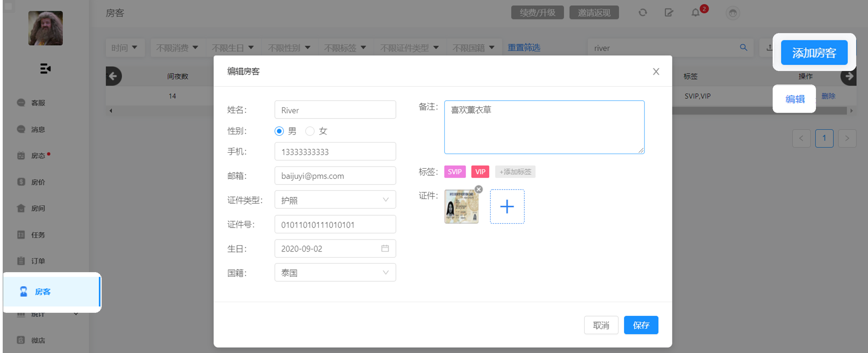
Task: Click 续费/升级 button in header
Action: click(537, 13)
